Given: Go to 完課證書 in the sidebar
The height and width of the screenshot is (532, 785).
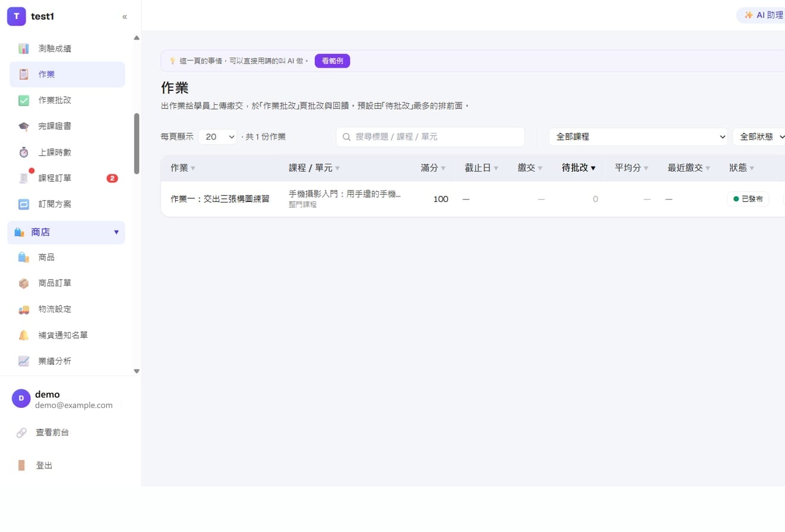Looking at the screenshot, I should (x=67, y=126).
